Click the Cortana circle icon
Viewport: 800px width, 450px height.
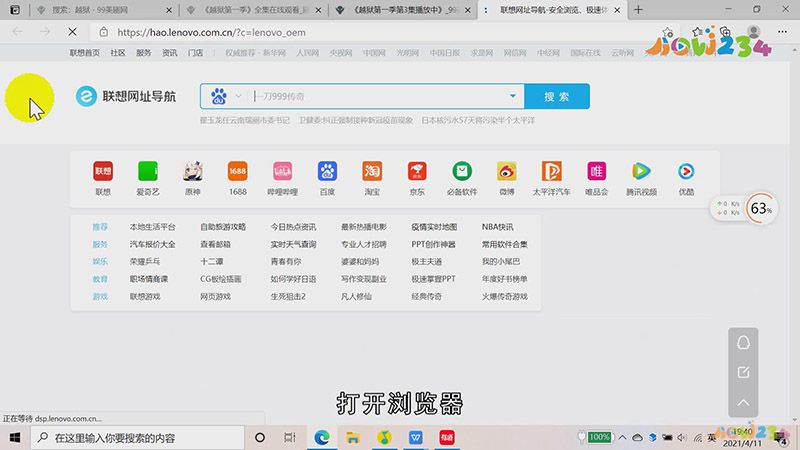point(260,438)
